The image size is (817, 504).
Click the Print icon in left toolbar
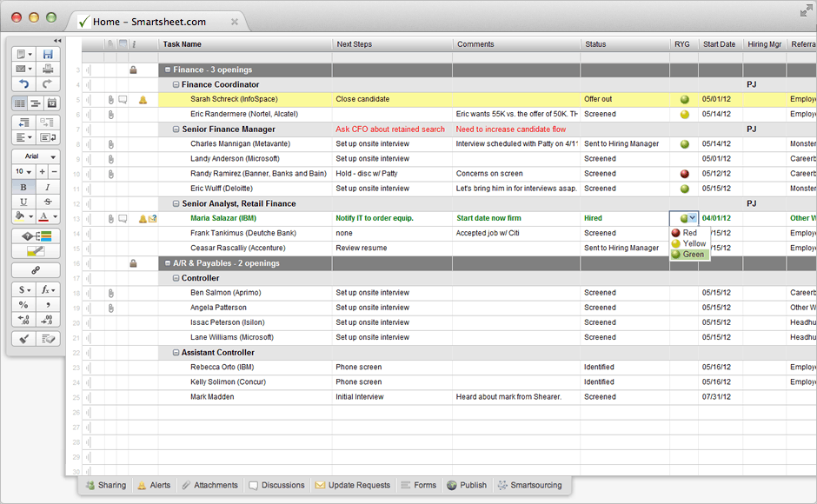click(x=48, y=69)
